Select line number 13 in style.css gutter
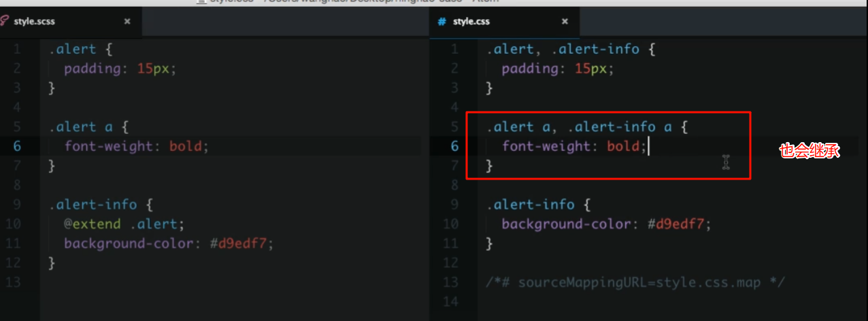Screen dimensions: 868x321 pyautogui.click(x=451, y=282)
